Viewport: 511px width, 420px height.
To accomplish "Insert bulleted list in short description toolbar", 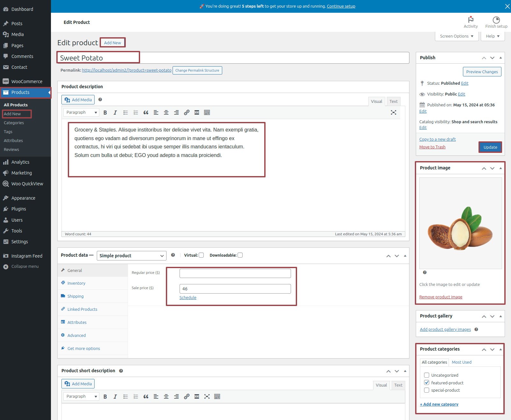I will pos(125,396).
